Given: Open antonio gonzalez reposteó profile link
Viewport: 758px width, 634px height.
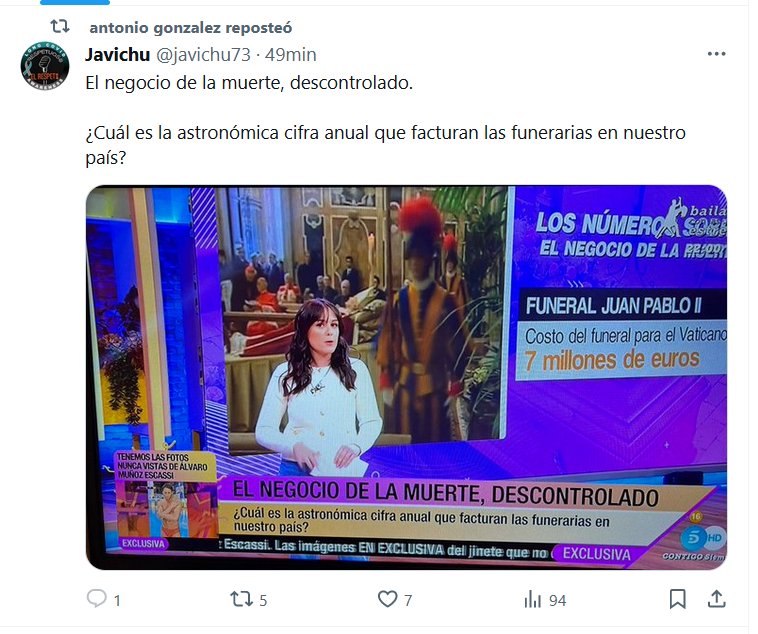Looking at the screenshot, I should 190,28.
